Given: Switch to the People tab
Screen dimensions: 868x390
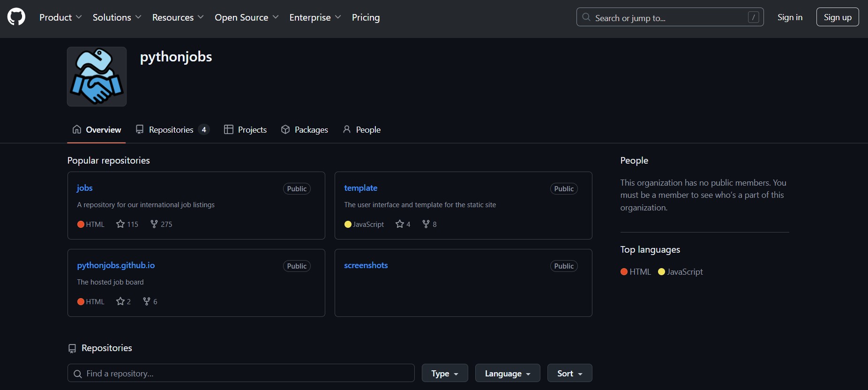Looking at the screenshot, I should tap(362, 130).
